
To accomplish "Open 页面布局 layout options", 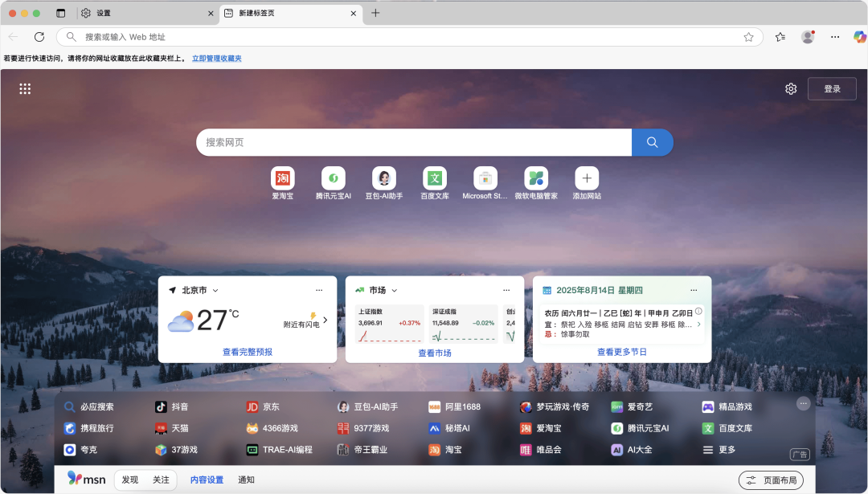I will pyautogui.click(x=772, y=480).
